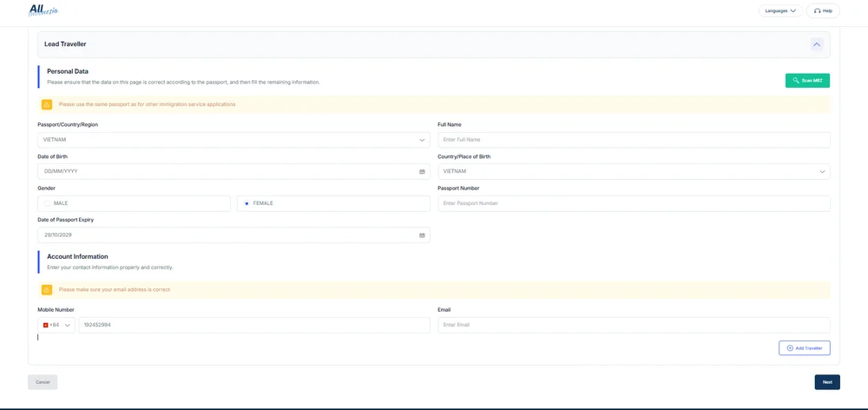
Task: Click the Vietnam flag country code icon
Action: click(x=46, y=325)
